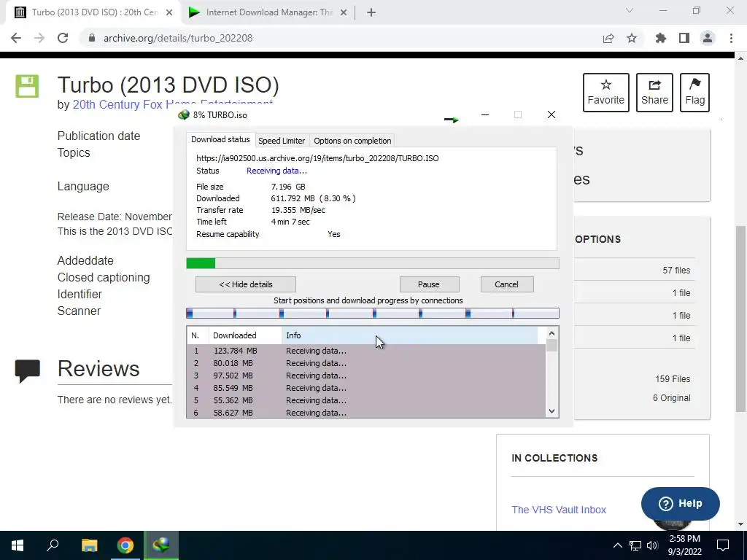
Task: Switch to Internet Download Manager browser tab
Action: (x=268, y=12)
